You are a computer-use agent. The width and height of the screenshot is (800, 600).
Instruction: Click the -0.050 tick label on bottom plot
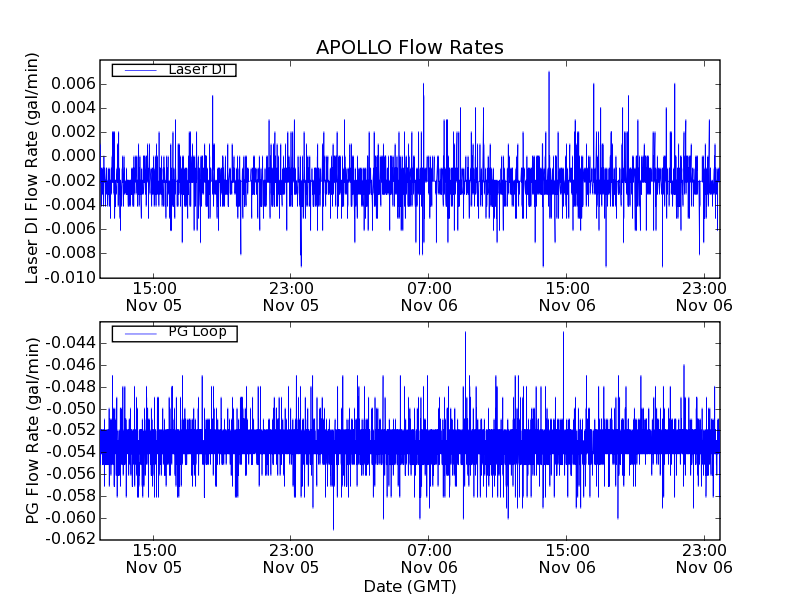(x=70, y=409)
